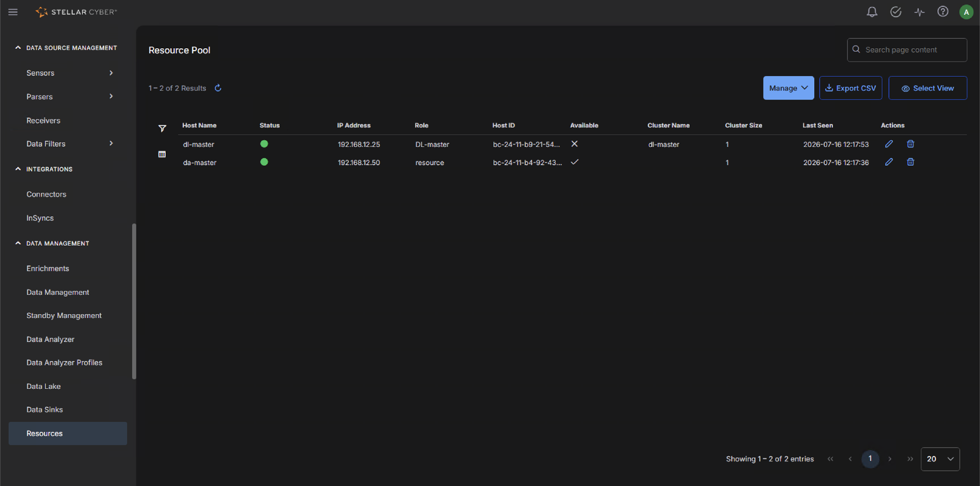The image size is (980, 486).
Task: Click the da-master available checkmark
Action: [574, 162]
